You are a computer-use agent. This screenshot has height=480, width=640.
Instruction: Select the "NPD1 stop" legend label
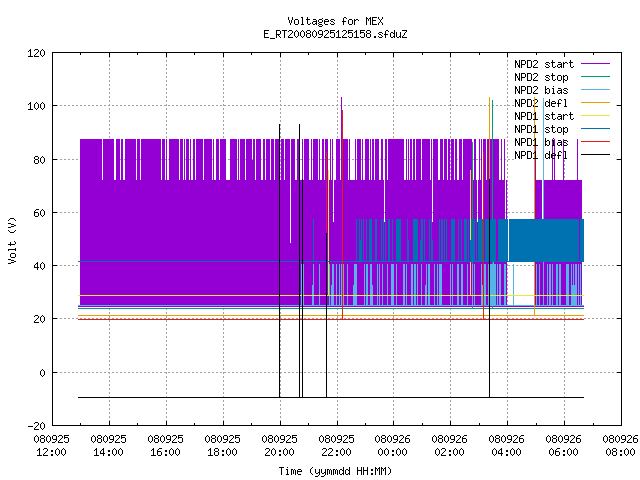[541, 129]
